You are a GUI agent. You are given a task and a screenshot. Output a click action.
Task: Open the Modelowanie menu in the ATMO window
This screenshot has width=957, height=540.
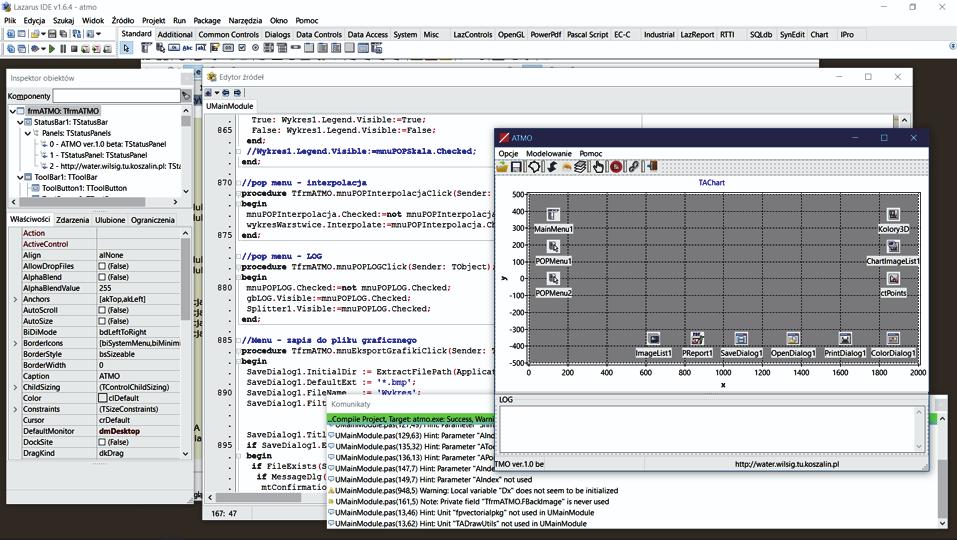549,154
